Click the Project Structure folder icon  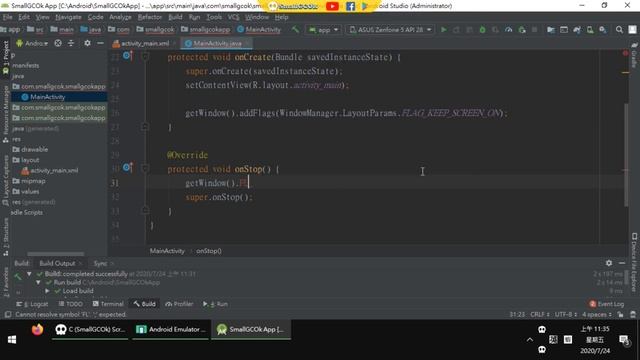551,29
